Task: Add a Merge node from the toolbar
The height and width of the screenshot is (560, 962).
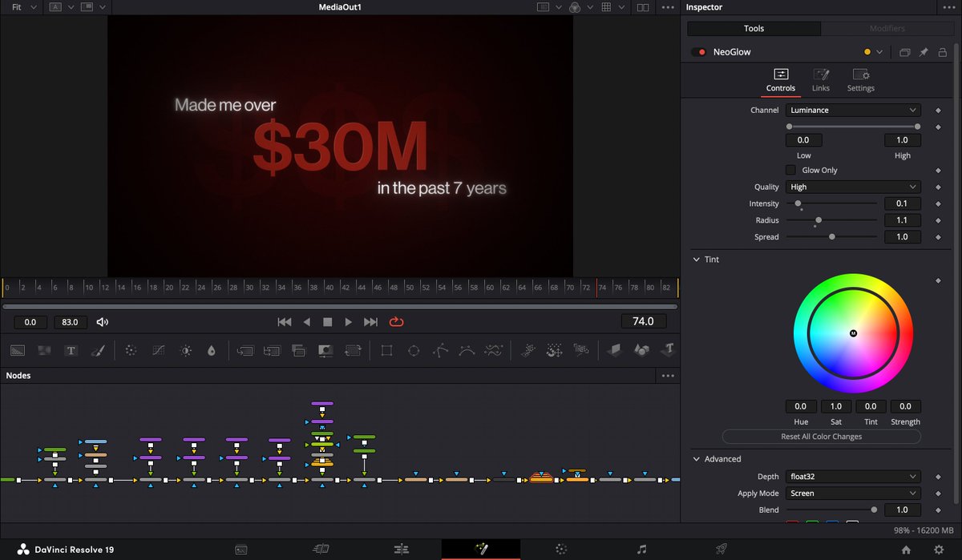Action: coord(245,350)
